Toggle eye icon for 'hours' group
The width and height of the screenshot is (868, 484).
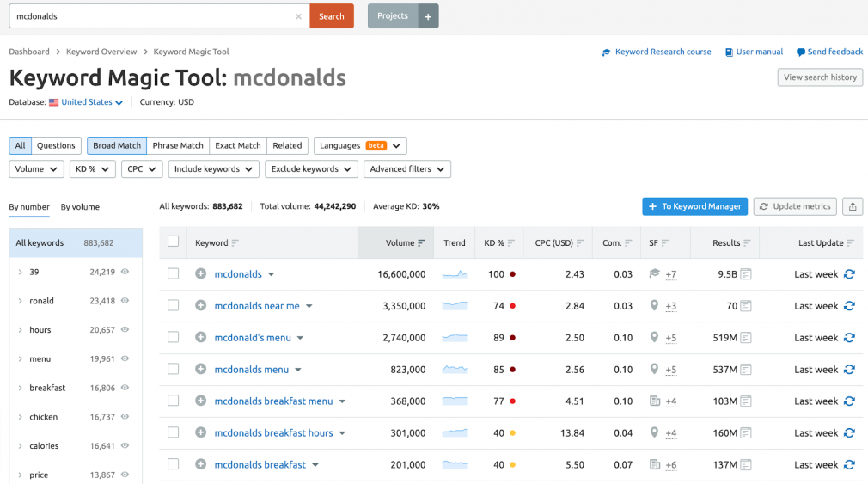[x=125, y=329]
